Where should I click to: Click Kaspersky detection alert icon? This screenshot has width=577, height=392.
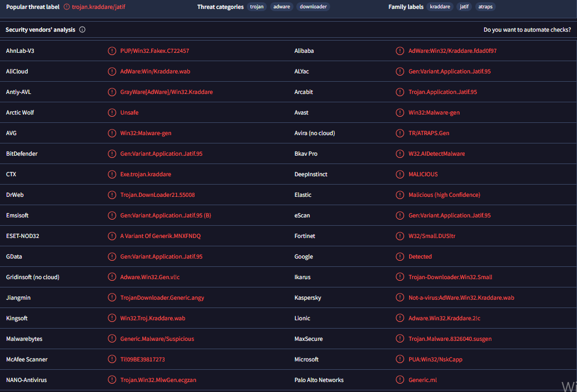point(400,298)
